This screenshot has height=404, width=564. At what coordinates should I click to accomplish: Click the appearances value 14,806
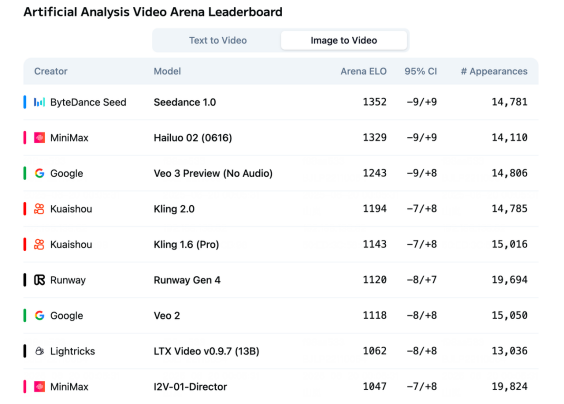point(509,173)
